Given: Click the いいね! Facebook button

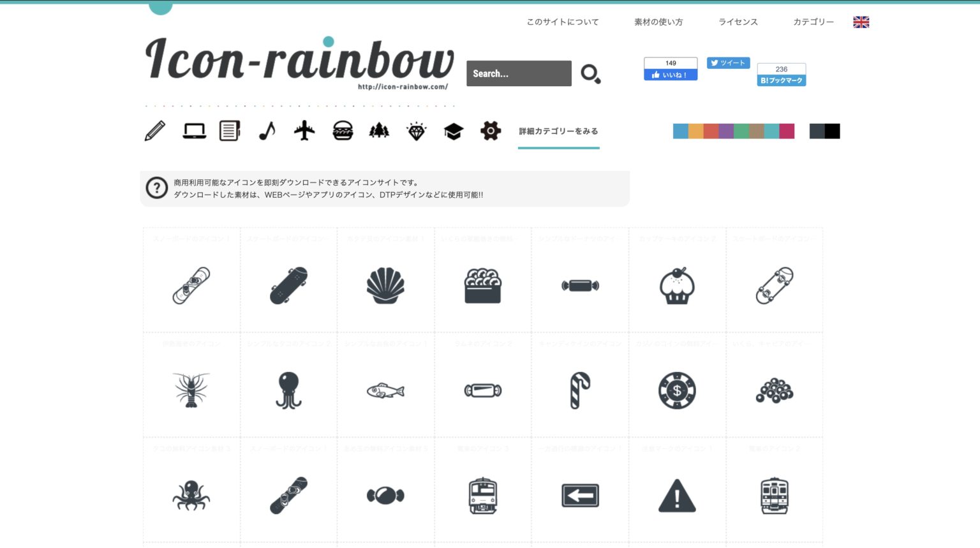Looking at the screenshot, I should pyautogui.click(x=671, y=75).
